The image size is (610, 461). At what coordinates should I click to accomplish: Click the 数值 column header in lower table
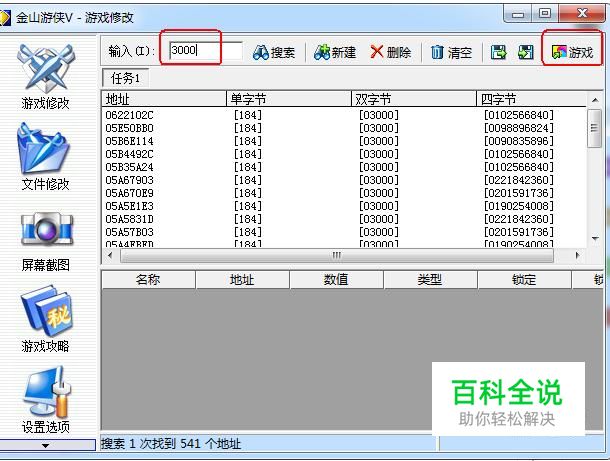click(336, 280)
